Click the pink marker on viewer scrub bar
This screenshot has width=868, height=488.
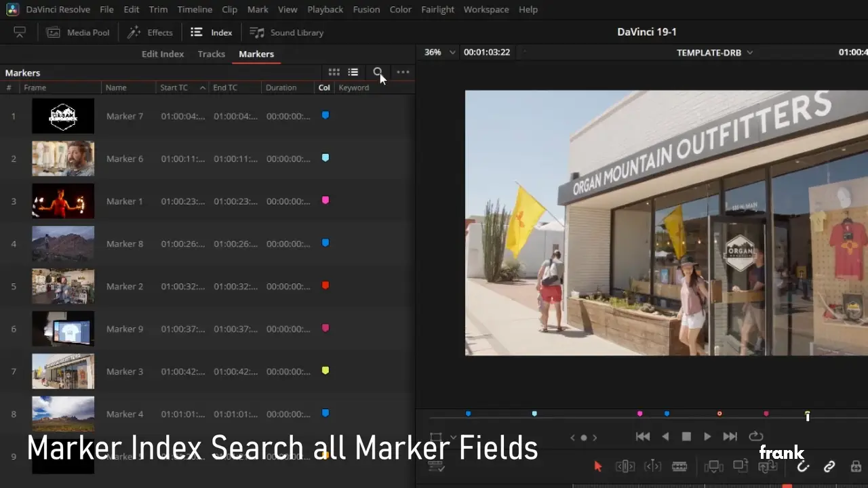639,413
